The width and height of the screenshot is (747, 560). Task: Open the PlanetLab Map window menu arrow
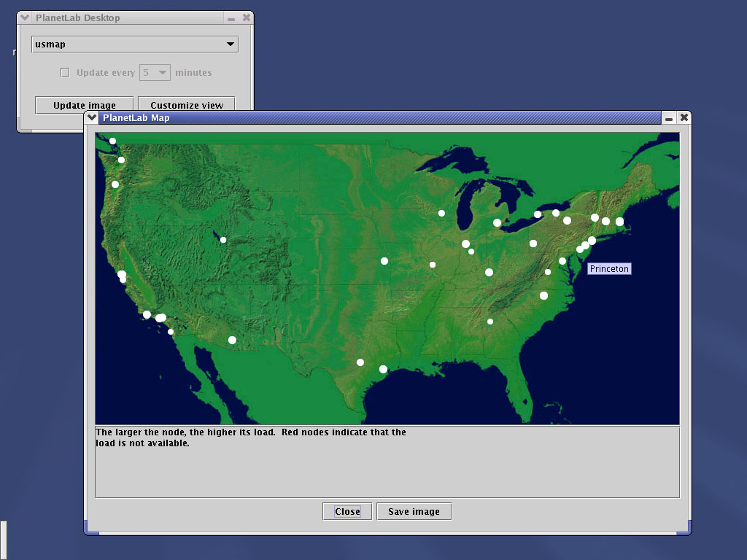point(91,117)
